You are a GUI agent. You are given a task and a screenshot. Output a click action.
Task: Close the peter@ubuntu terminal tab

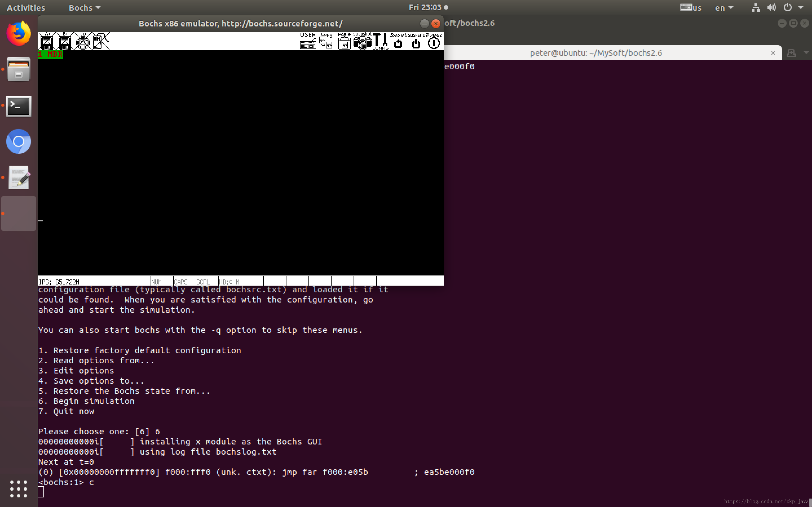[773, 53]
